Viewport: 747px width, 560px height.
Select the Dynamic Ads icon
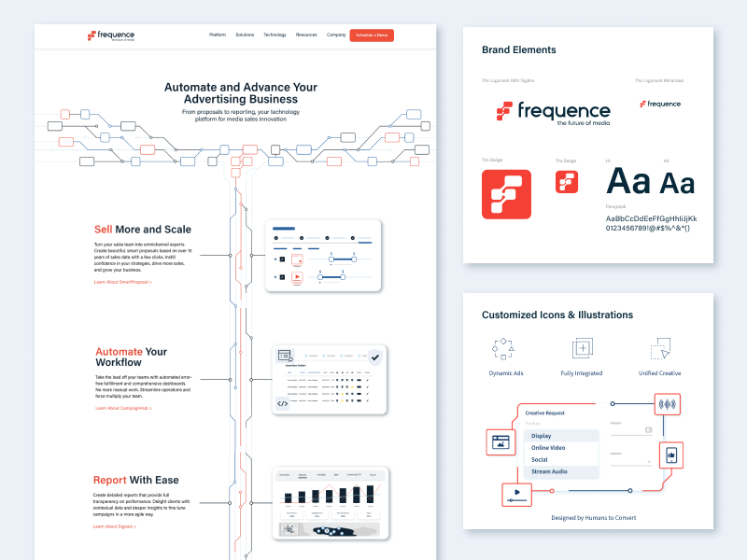pos(504,350)
